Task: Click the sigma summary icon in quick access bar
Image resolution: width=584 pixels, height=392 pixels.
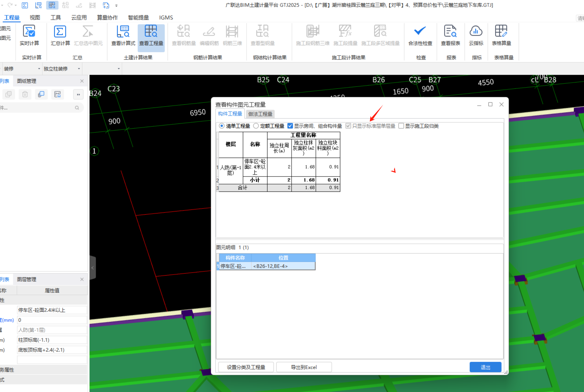Action: coord(25,5)
